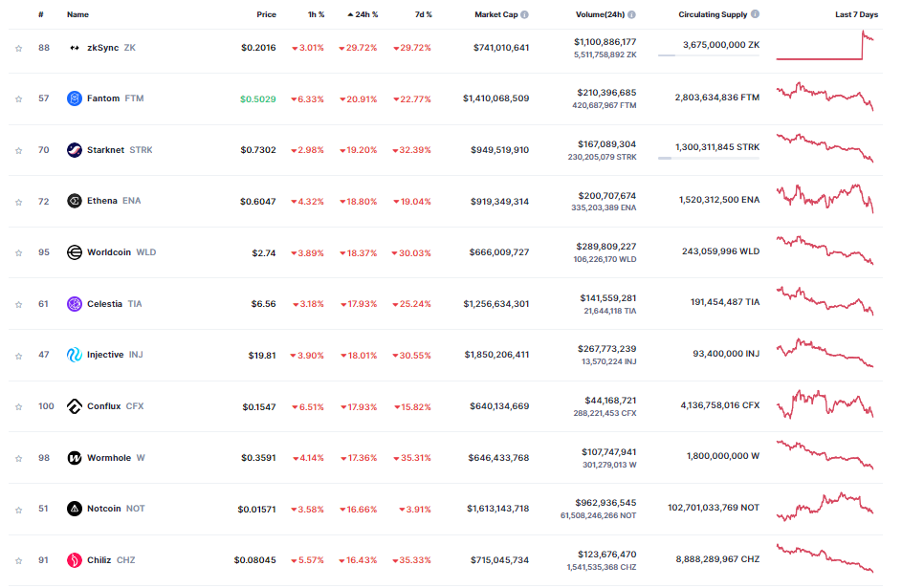This screenshot has height=588, width=902.
Task: Open the Circulating Supply info icon
Action: pyautogui.click(x=756, y=13)
